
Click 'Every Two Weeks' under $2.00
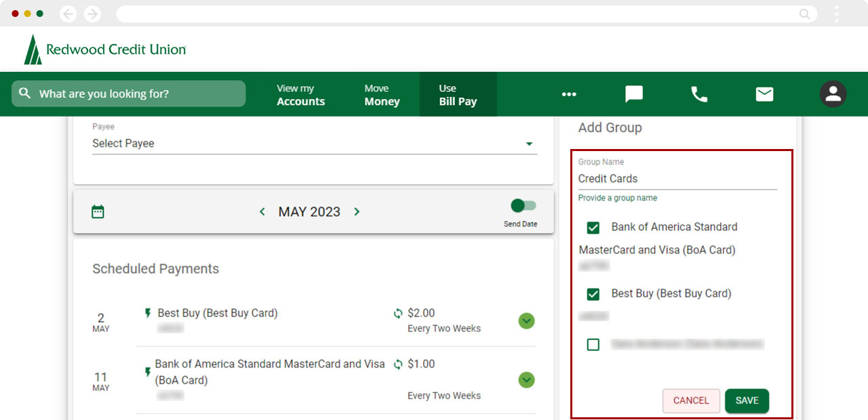(x=444, y=329)
